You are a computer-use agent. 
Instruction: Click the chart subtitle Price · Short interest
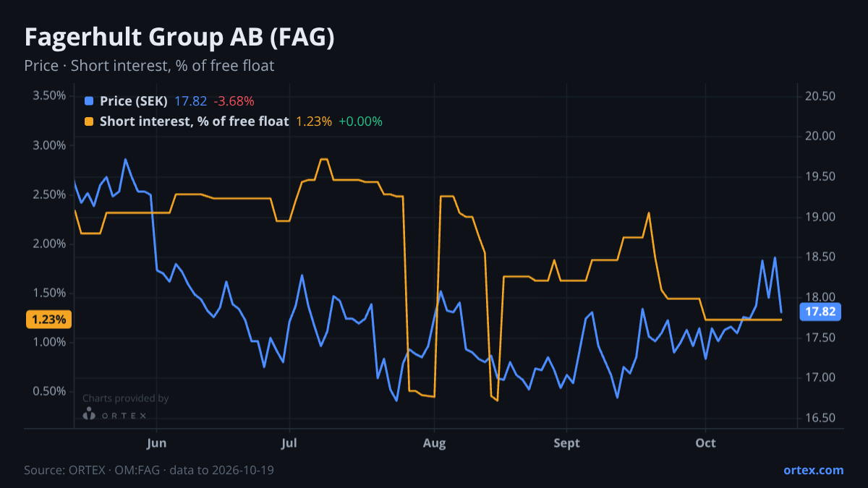tap(149, 66)
